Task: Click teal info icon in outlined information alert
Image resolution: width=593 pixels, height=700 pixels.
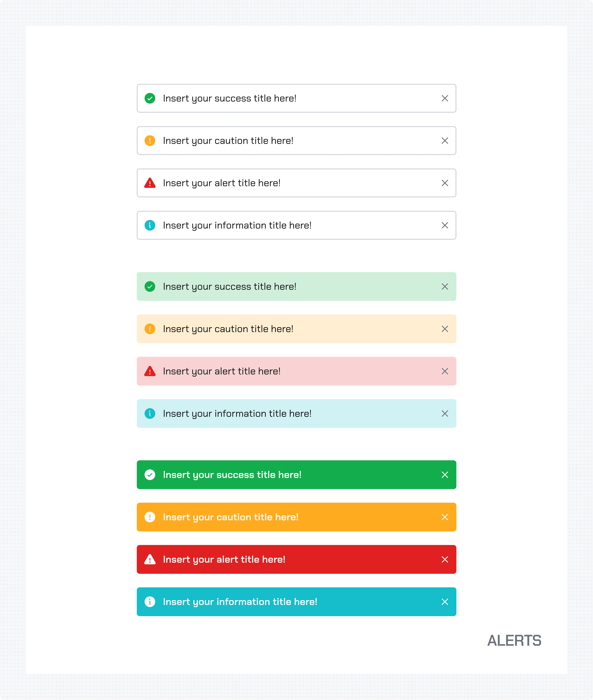Action: (150, 225)
